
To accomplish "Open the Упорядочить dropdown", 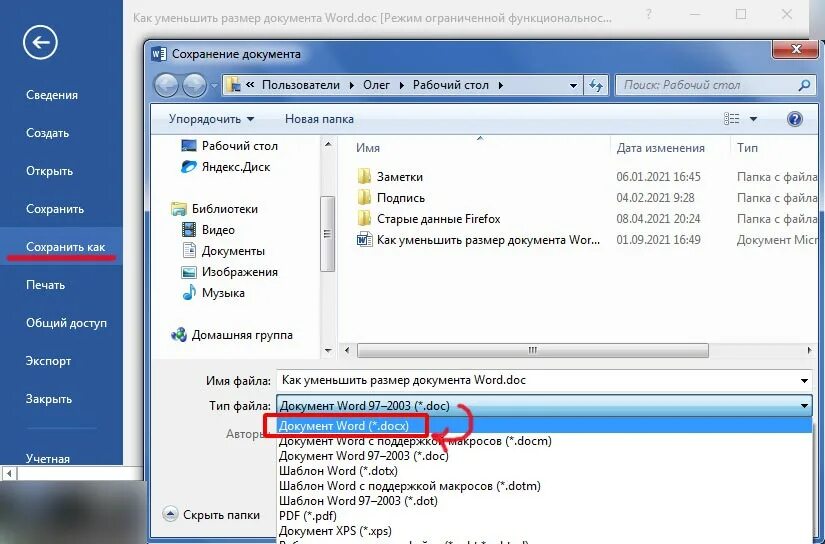I will click(x=211, y=119).
